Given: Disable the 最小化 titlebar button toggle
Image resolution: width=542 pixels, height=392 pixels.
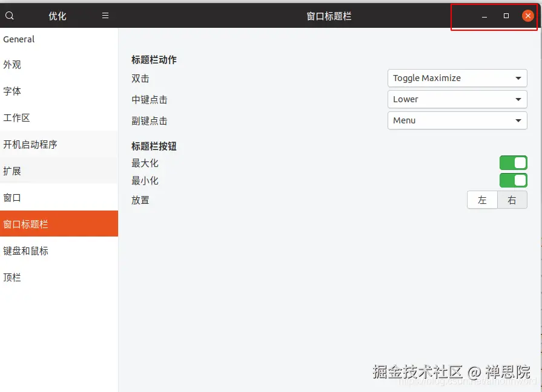Looking at the screenshot, I should (x=513, y=180).
